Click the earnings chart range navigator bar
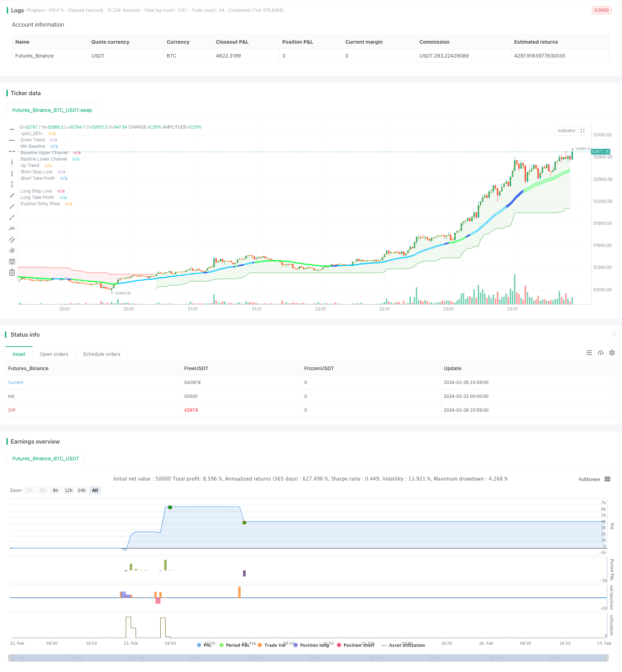 click(309, 658)
